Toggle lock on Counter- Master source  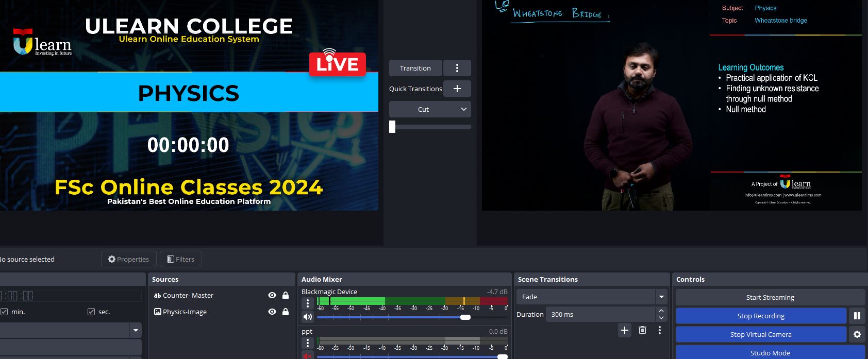pyautogui.click(x=285, y=295)
